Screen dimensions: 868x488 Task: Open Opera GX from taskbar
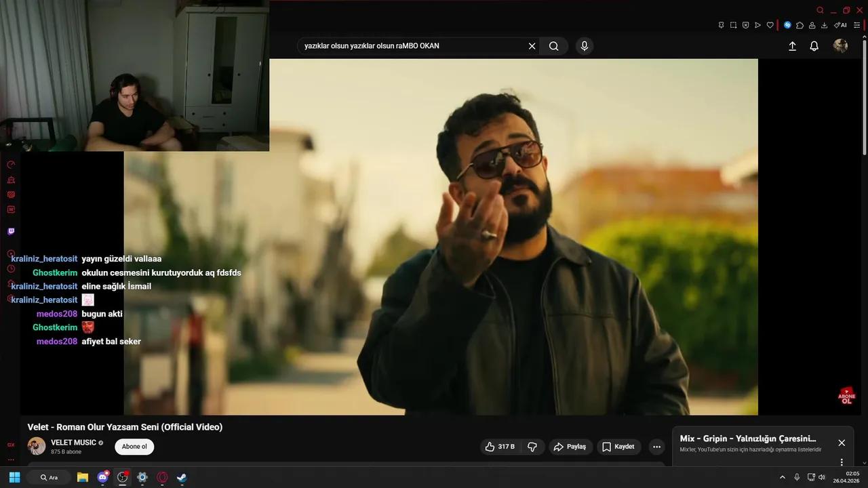click(162, 477)
